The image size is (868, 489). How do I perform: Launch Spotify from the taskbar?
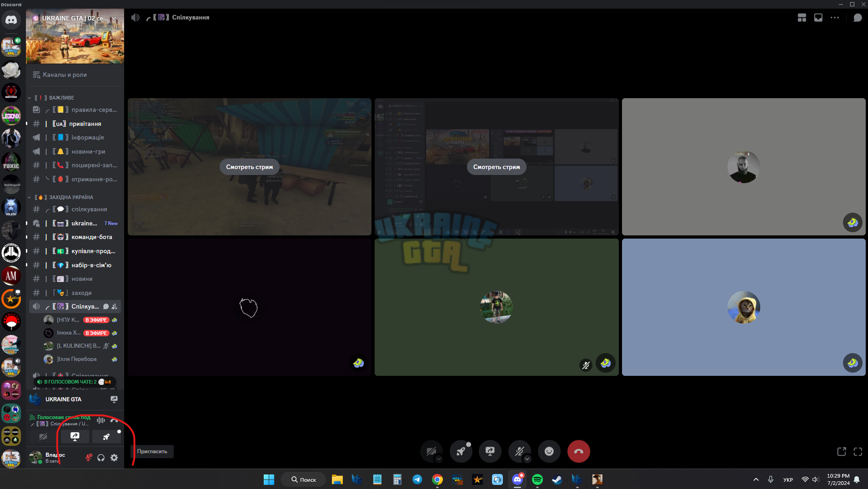pos(537,479)
